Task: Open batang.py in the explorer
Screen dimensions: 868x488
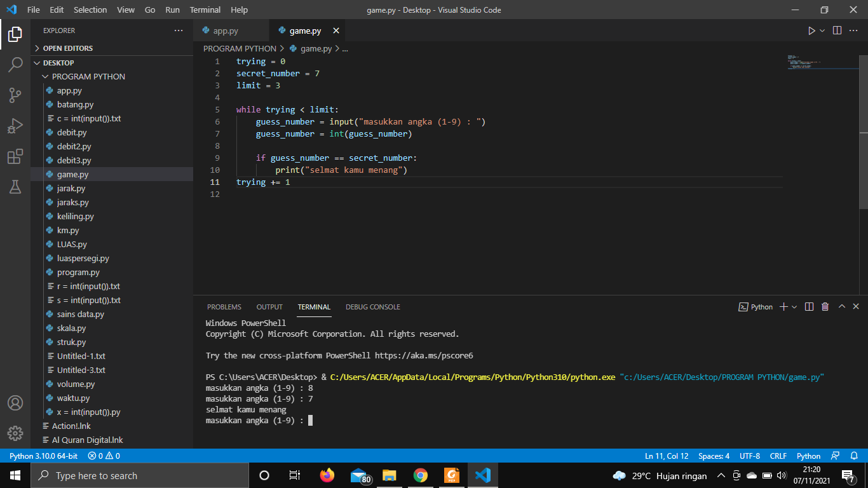Action: click(x=112, y=105)
